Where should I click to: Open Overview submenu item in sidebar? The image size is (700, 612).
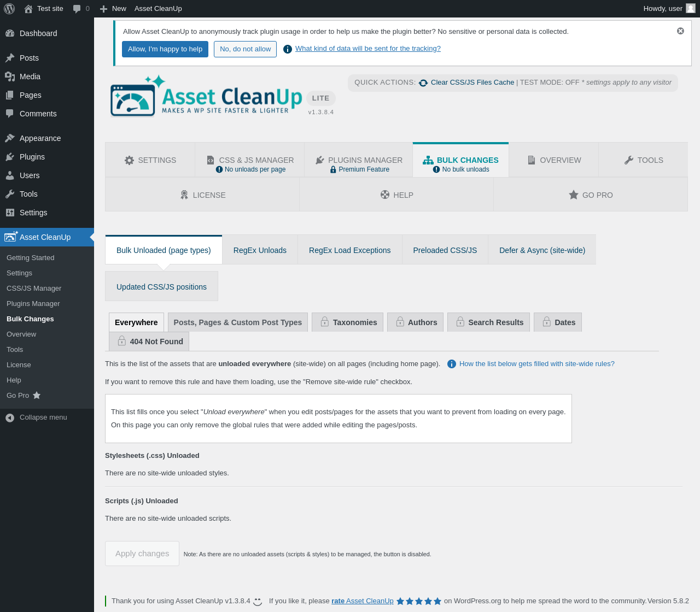[x=21, y=334]
